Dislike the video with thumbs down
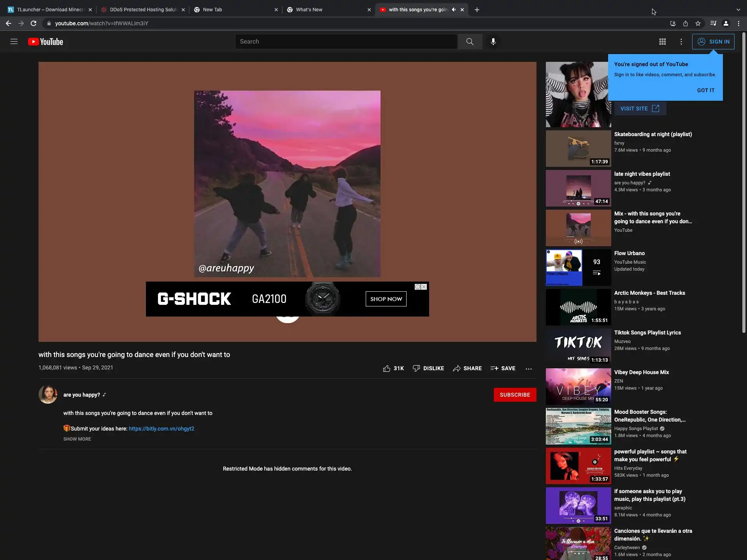The width and height of the screenshot is (747, 560). 428,368
